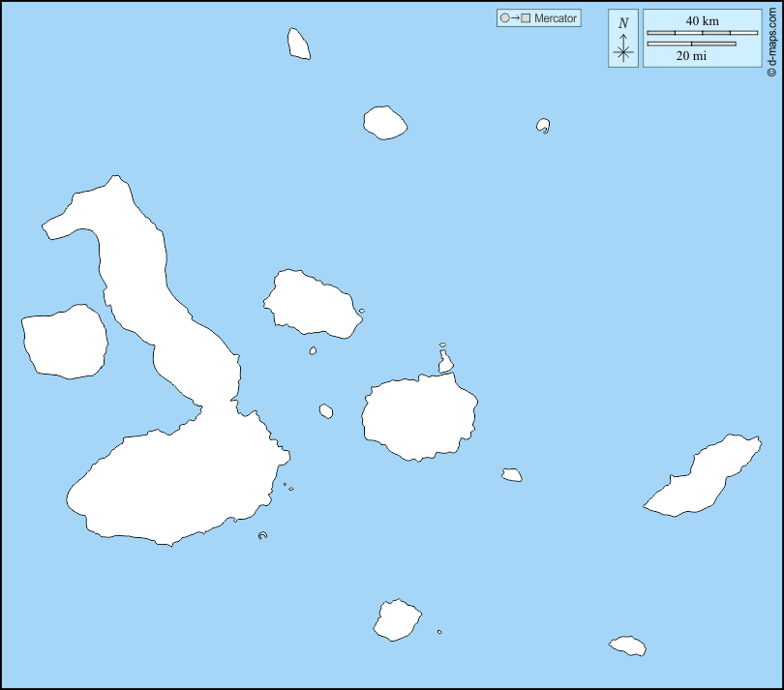Viewport: 784px width, 690px height.
Task: Select Marchena, the oval island in the north-center
Action: click(x=384, y=123)
